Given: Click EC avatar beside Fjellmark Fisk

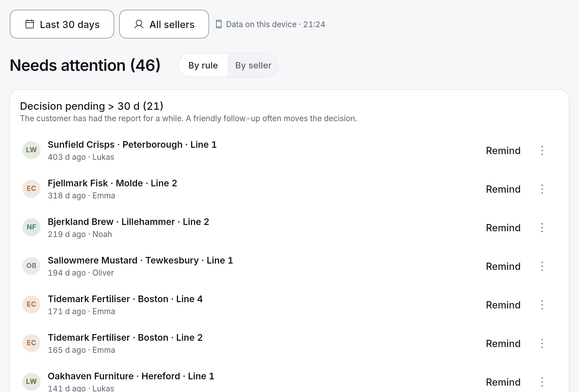Looking at the screenshot, I should coord(31,188).
